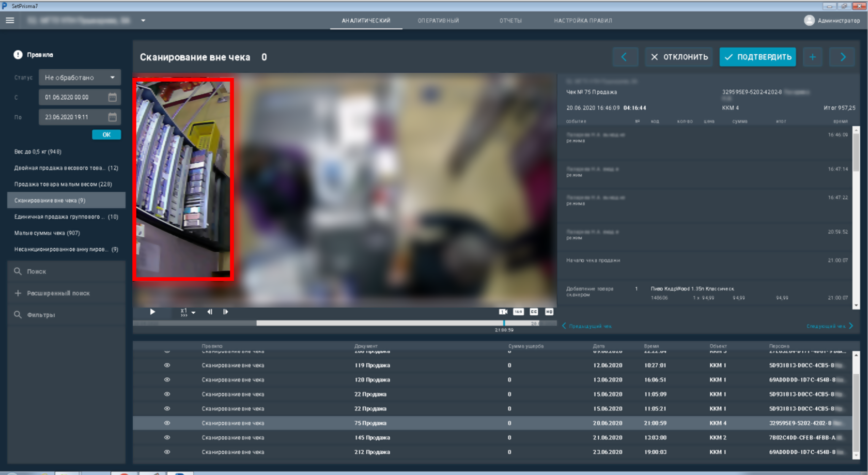Image resolution: width=868 pixels, height=475 pixels.
Task: Select rule Единичная продажа группового (10)
Action: point(66,217)
